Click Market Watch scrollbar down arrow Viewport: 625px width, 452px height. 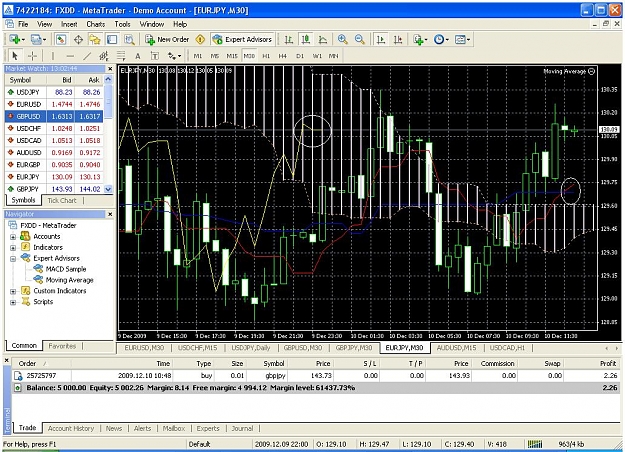(108, 189)
